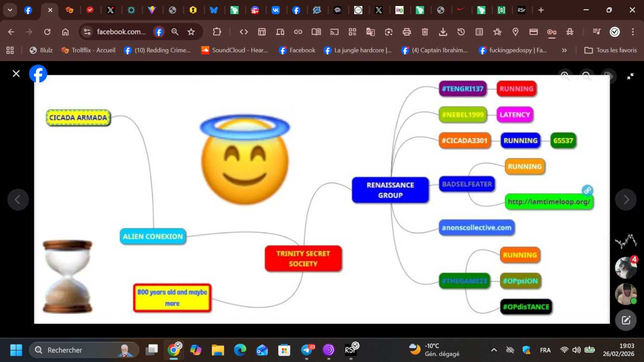644x362 pixels.
Task: Go to the next photo
Action: point(626,200)
